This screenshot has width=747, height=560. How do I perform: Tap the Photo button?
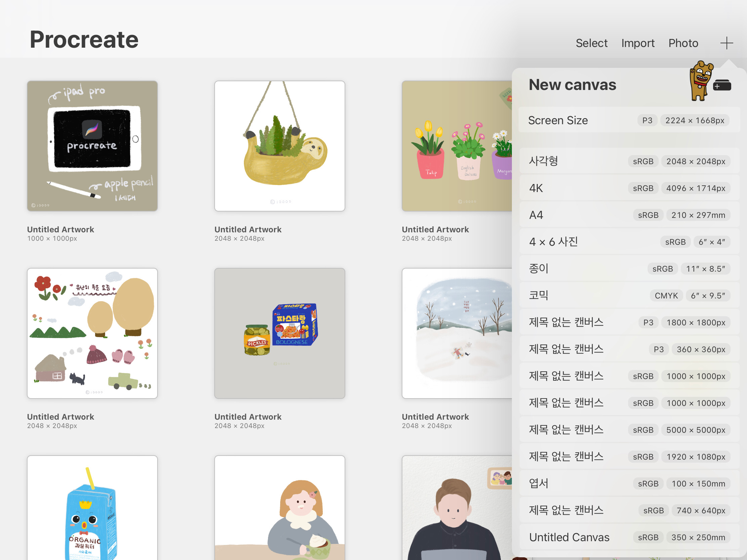683,43
